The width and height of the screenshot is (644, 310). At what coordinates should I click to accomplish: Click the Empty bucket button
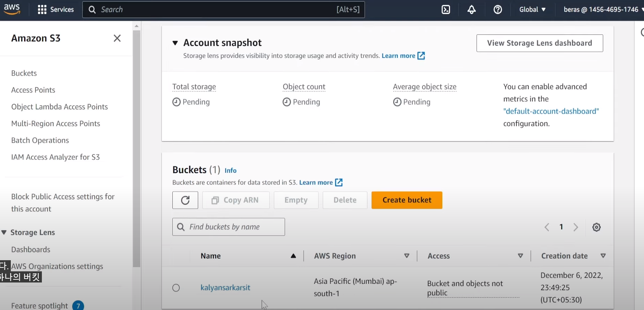point(296,200)
